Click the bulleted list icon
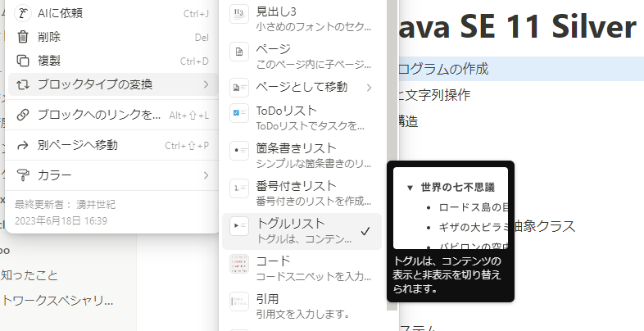The width and height of the screenshot is (644, 331). pyautogui.click(x=239, y=151)
